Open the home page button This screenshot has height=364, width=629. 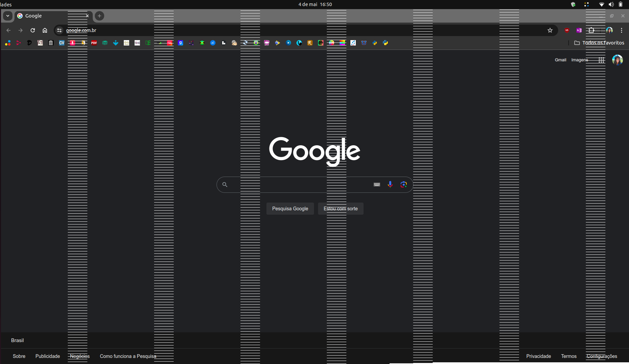click(45, 30)
